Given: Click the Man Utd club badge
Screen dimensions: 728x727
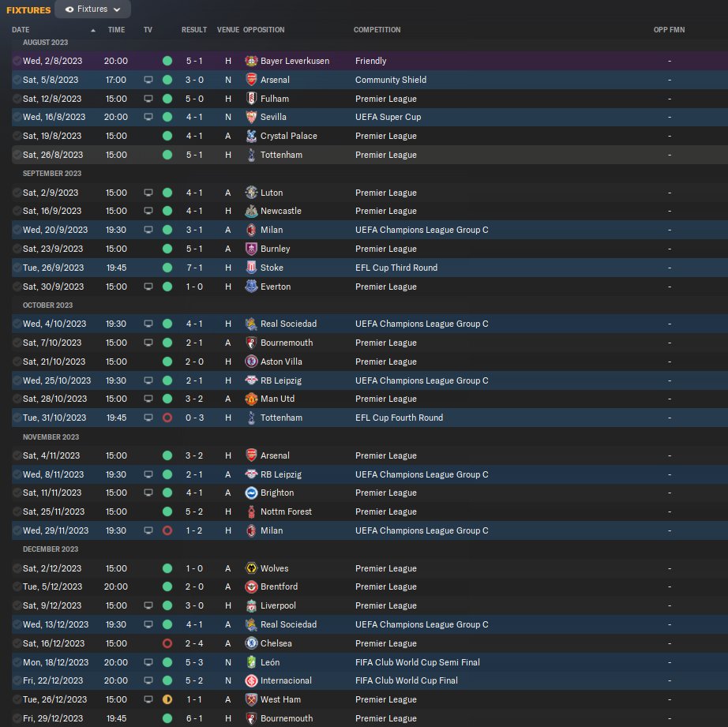Looking at the screenshot, I should (x=251, y=399).
